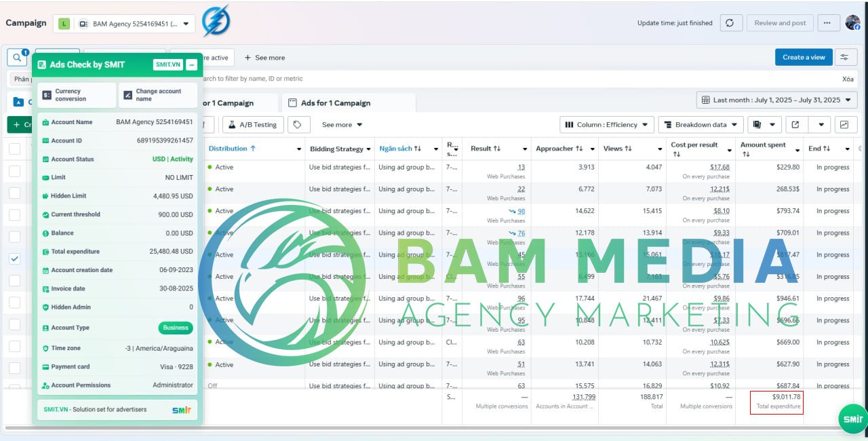
Task: Sort by the Result column header
Action: [x=486, y=149]
